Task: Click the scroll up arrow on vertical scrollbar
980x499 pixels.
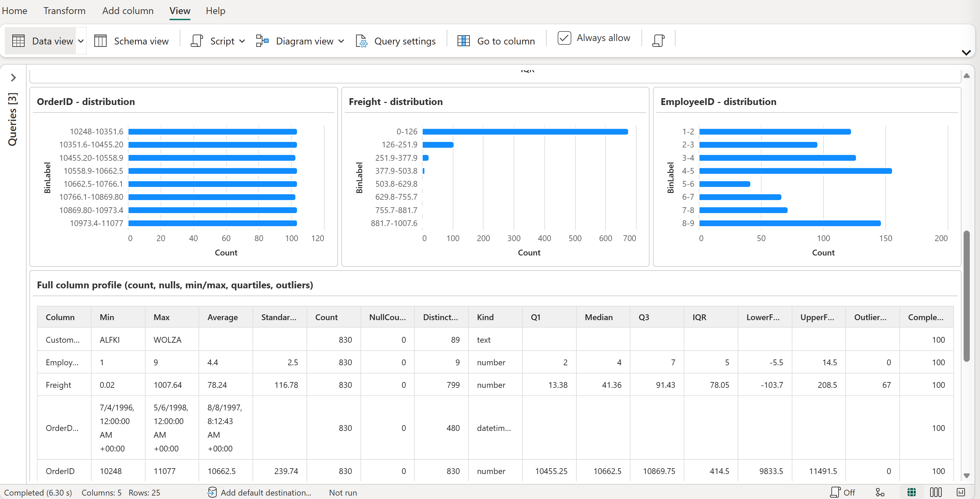Action: [966, 76]
